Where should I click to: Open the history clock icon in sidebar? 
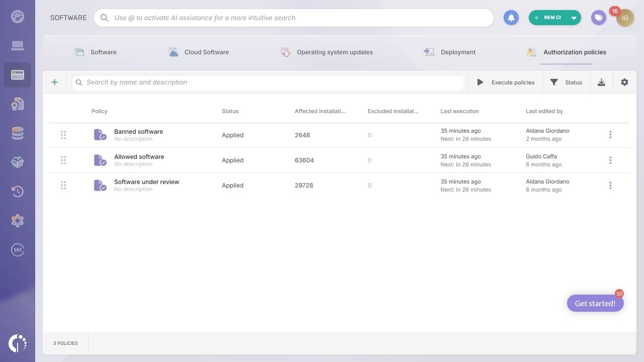click(18, 192)
